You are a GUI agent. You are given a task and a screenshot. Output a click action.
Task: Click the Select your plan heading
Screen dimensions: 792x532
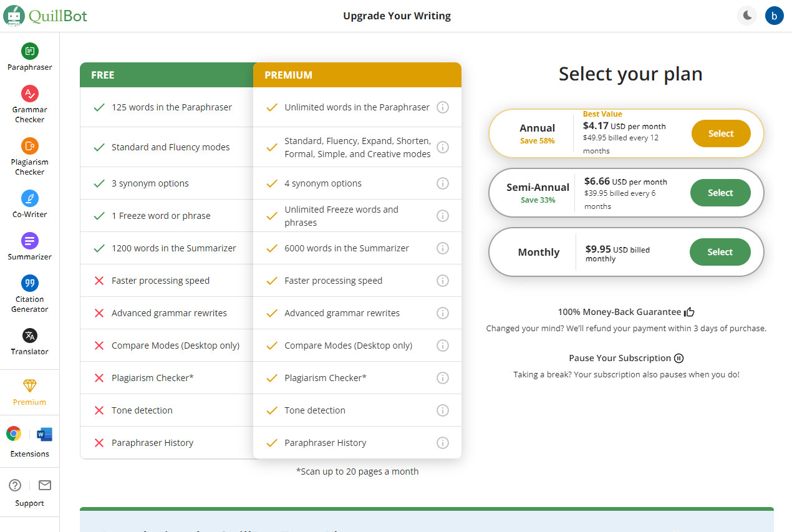pyautogui.click(x=630, y=74)
